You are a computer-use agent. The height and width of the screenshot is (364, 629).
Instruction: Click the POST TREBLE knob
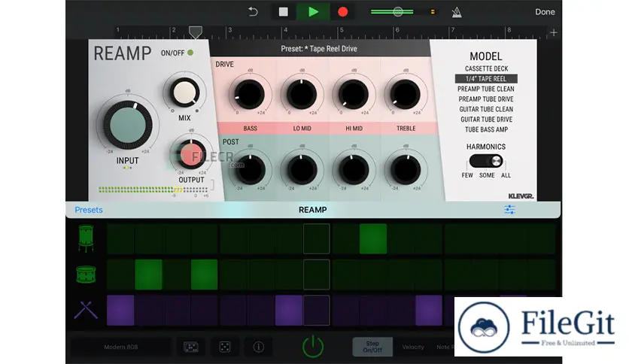406,170
